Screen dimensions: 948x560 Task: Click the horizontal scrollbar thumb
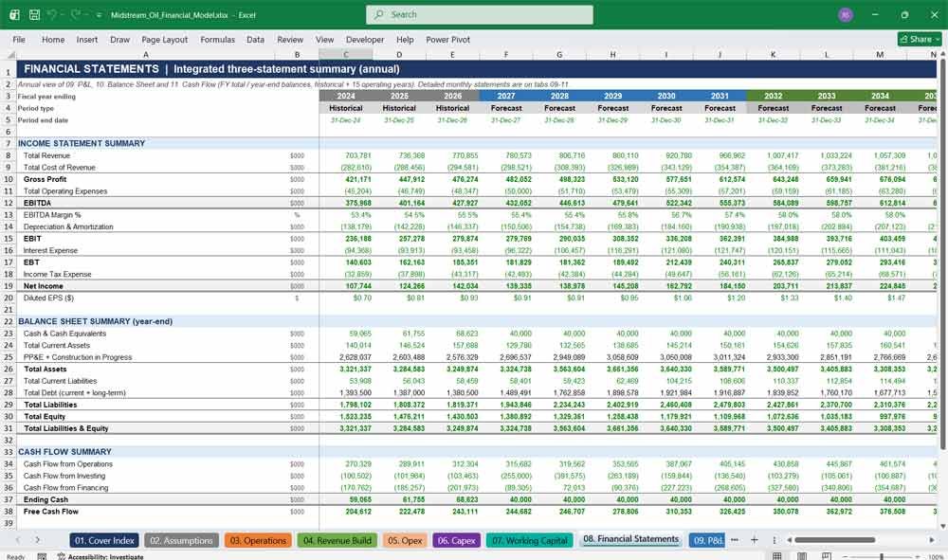coord(834,539)
